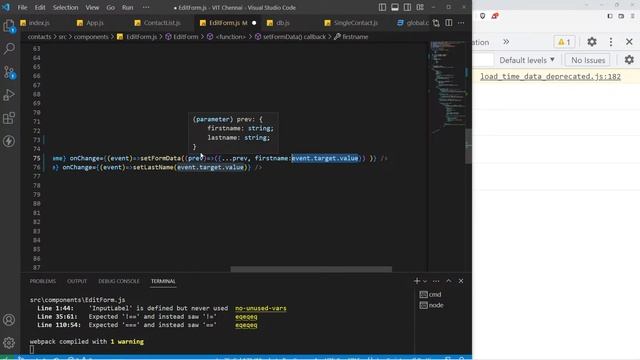Viewport: 640px width, 360px height.
Task: Click the lightning bolt extension icon in activity bar
Action: tap(9, 141)
